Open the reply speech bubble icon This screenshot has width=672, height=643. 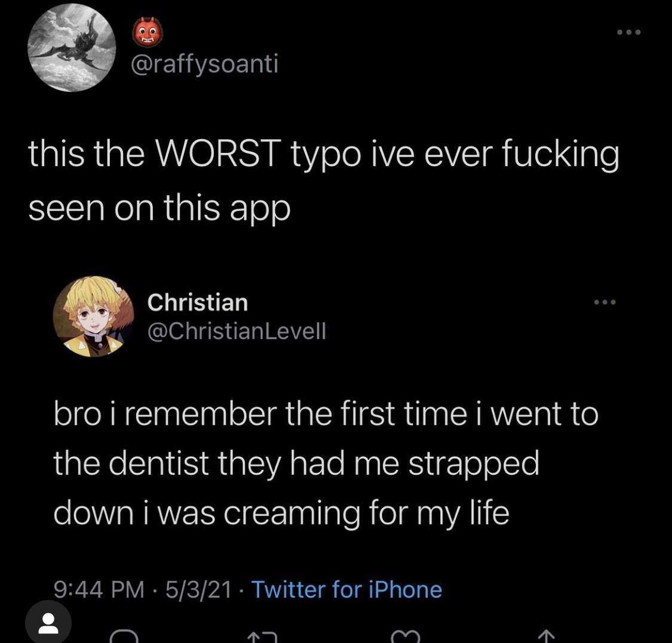pos(124,637)
